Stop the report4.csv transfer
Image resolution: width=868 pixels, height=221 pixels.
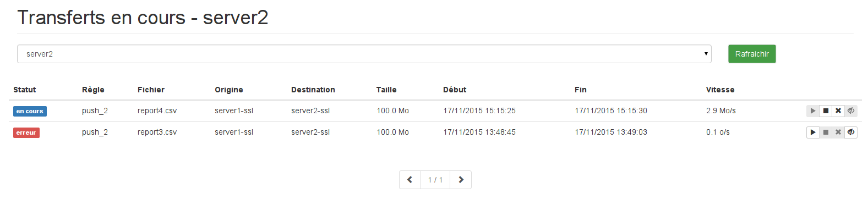[x=826, y=111]
